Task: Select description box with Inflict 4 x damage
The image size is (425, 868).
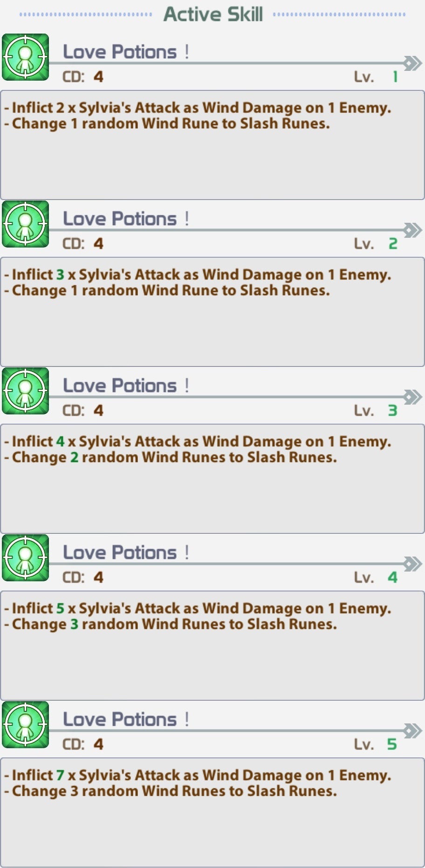Action: [212, 479]
